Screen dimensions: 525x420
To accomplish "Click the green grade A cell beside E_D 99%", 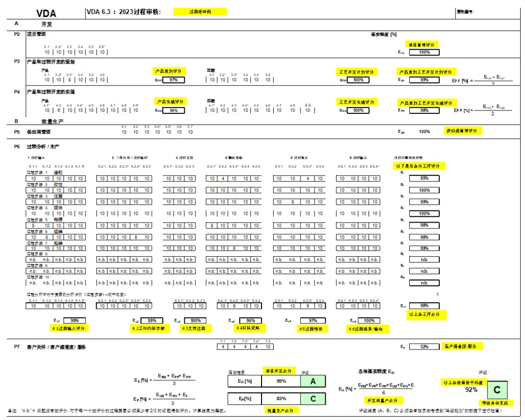I will [x=313, y=381].
